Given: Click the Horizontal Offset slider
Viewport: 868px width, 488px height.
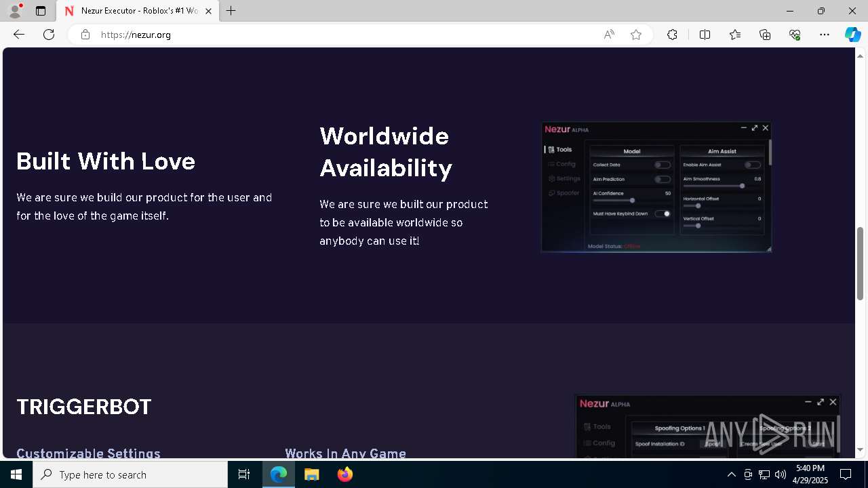Looking at the screenshot, I should click(722, 205).
